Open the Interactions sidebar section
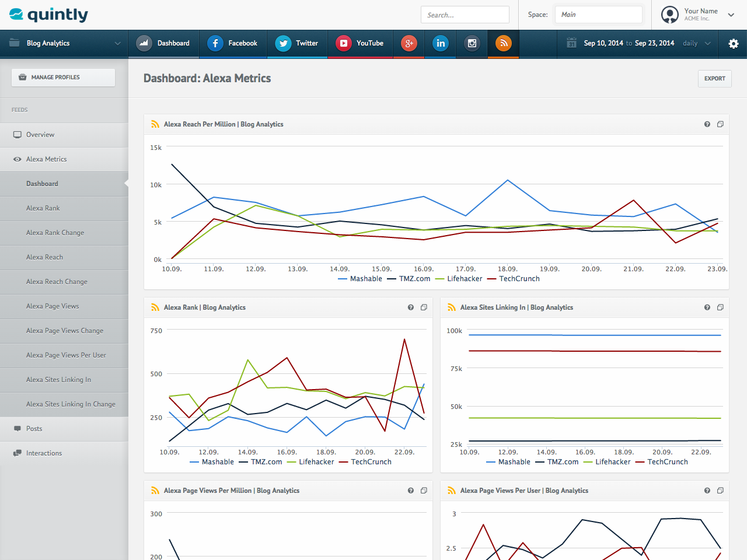Screen dimensions: 747x560 (x=64, y=453)
